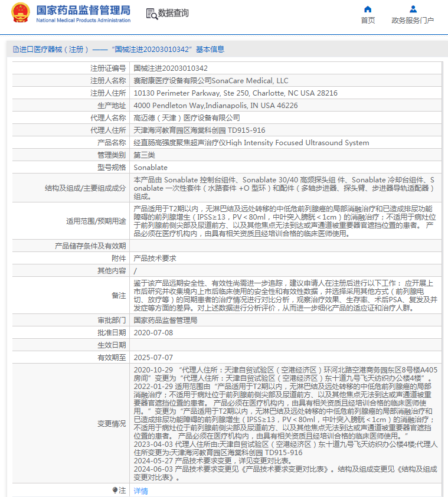Open the 政务服务门户 link
448x497 pixels.
pos(413,21)
